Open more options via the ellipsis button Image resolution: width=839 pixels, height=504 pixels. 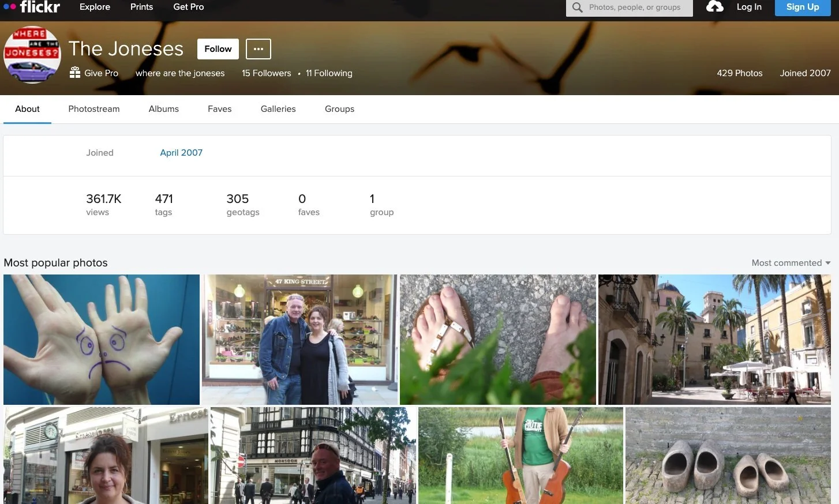pyautogui.click(x=258, y=49)
